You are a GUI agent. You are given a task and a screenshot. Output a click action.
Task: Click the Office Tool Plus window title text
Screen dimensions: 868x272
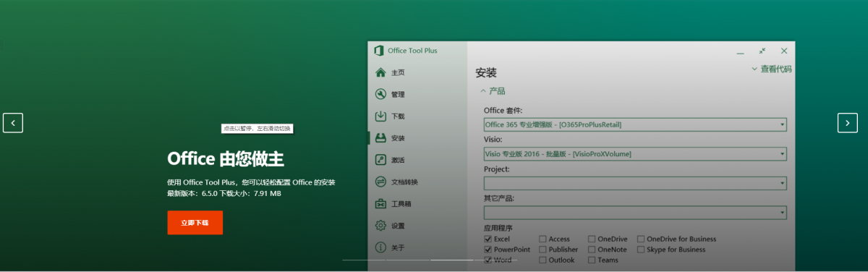(412, 51)
